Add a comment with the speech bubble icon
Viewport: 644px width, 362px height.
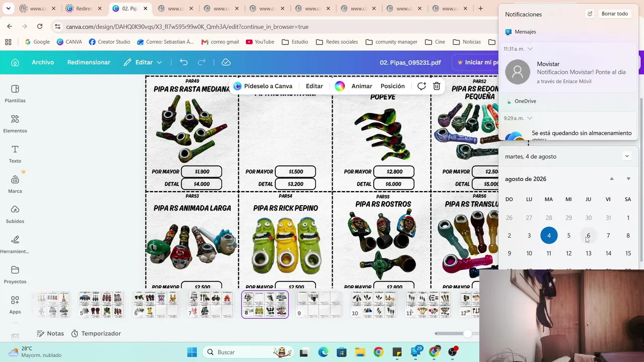(422, 86)
